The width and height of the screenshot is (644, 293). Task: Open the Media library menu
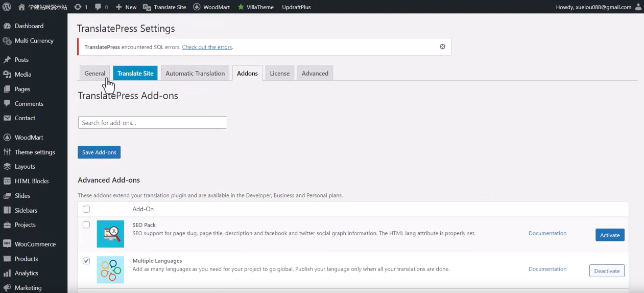[22, 74]
